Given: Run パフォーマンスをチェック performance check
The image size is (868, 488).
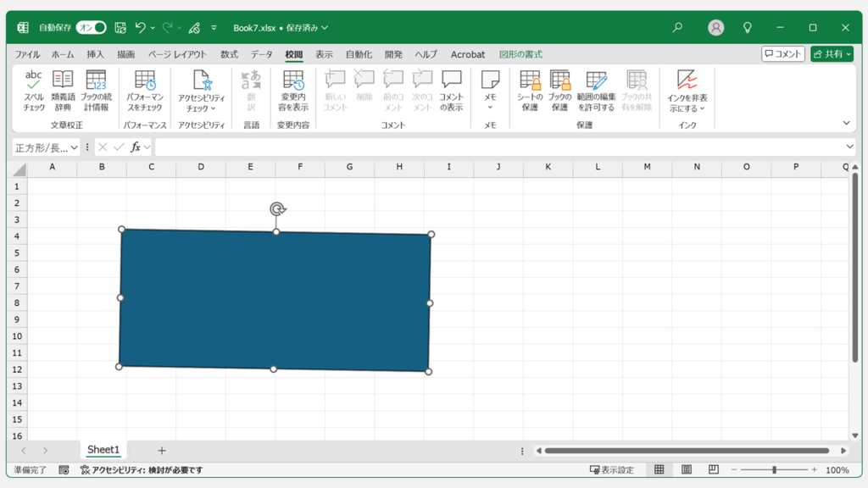Looking at the screenshot, I should tap(144, 90).
